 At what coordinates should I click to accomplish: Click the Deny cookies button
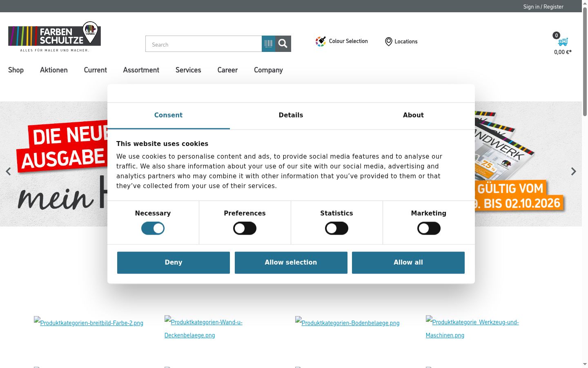(174, 263)
